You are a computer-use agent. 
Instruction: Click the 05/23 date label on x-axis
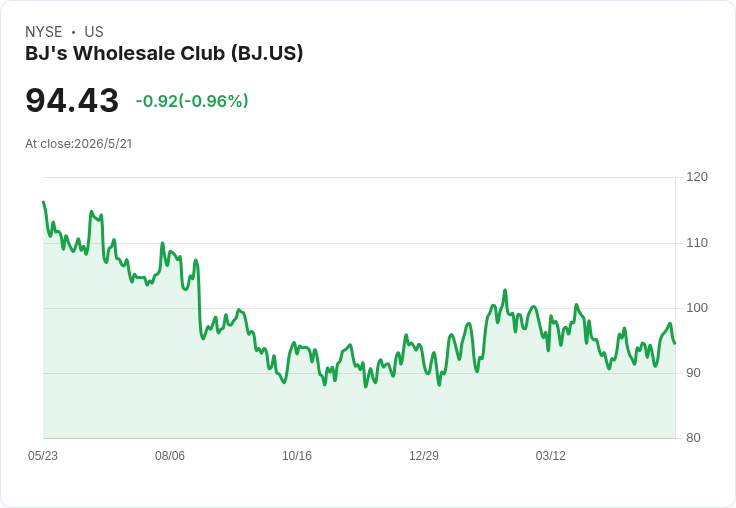(x=43, y=455)
